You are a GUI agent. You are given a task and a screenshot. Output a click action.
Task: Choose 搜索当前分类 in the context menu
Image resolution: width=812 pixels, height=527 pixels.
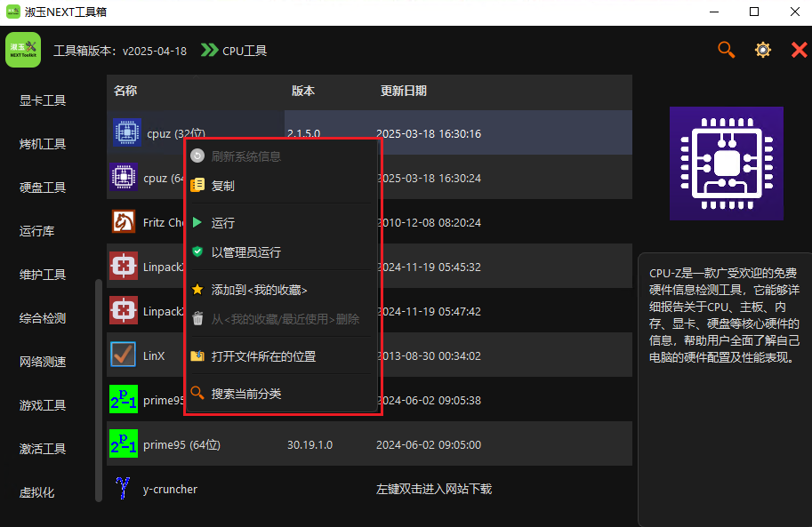(x=246, y=393)
